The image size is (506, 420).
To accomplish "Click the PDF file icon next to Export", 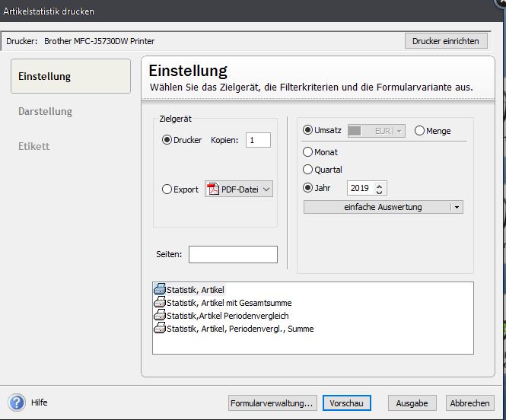I will point(213,189).
